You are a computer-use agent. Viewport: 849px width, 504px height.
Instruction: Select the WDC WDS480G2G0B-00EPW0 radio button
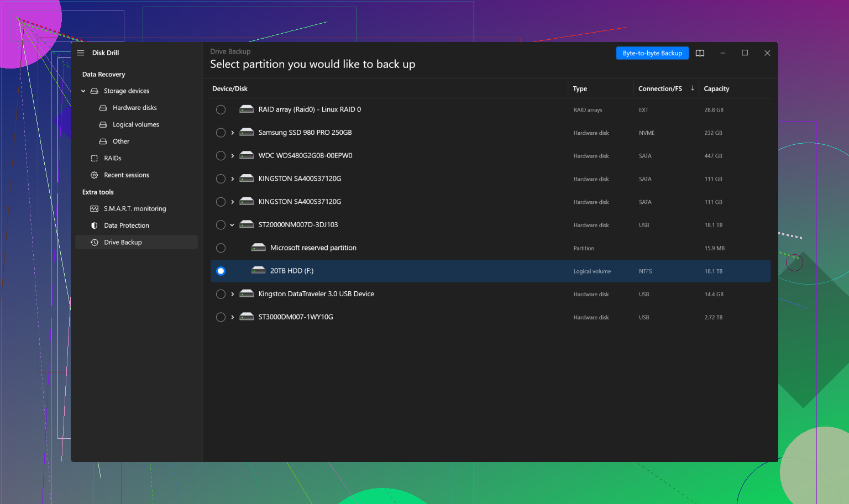[221, 156]
